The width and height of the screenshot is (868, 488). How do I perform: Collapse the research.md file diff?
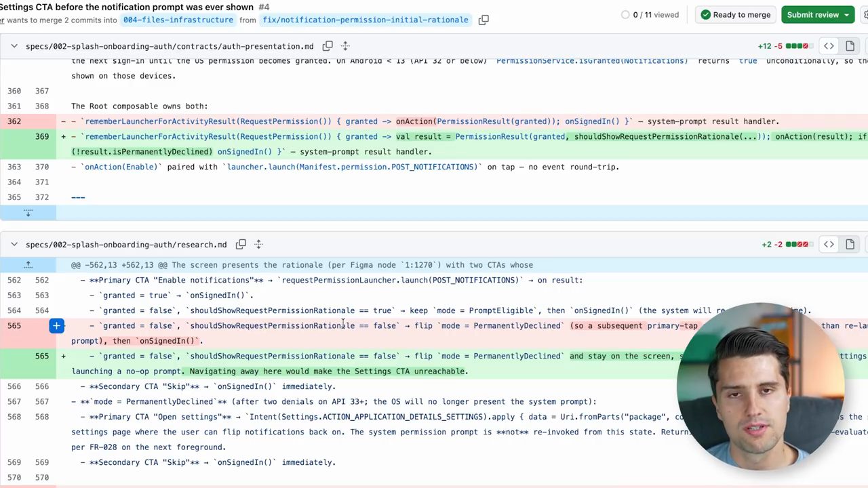coord(14,244)
